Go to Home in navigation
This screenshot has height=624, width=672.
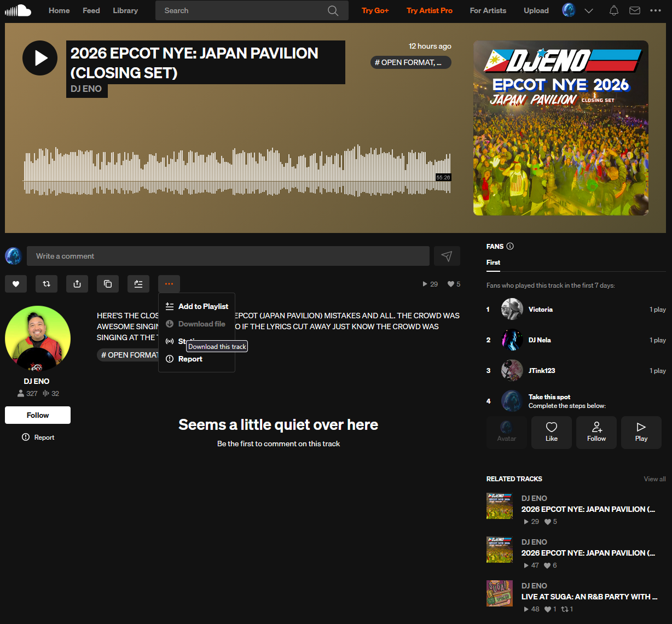[59, 10]
